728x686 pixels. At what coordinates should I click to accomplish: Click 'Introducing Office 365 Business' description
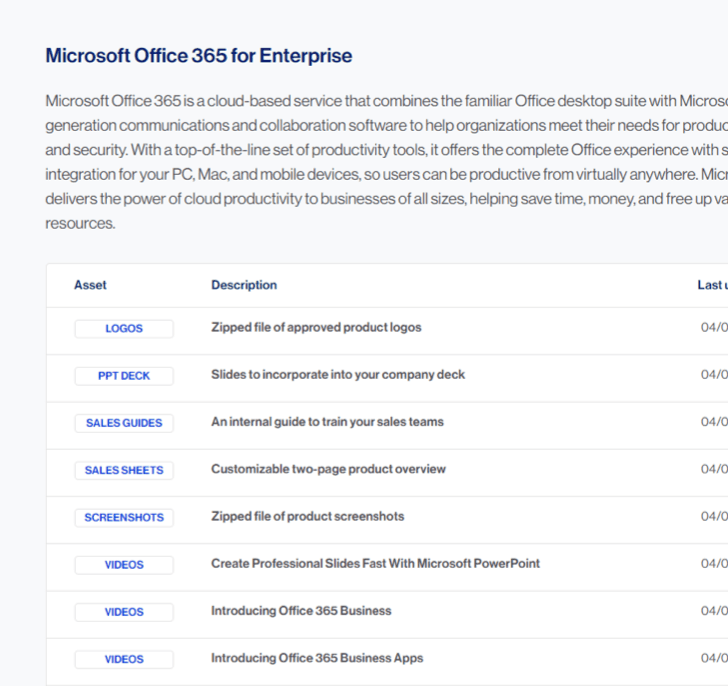pyautogui.click(x=301, y=611)
